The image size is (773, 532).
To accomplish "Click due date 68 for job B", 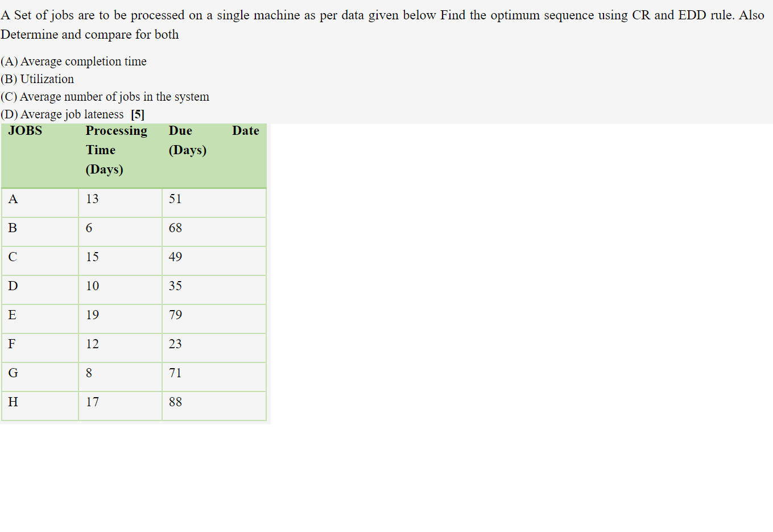I will [x=175, y=228].
